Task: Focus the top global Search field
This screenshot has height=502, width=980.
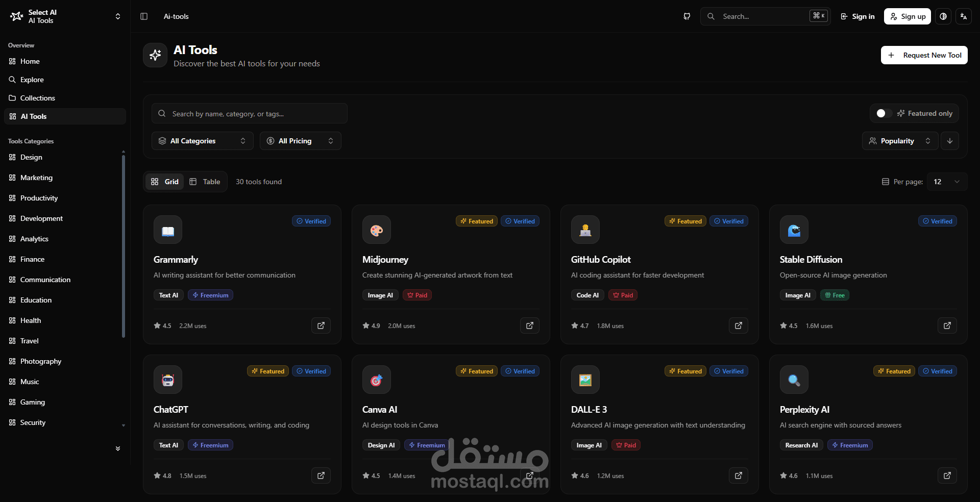Action: pos(765,16)
